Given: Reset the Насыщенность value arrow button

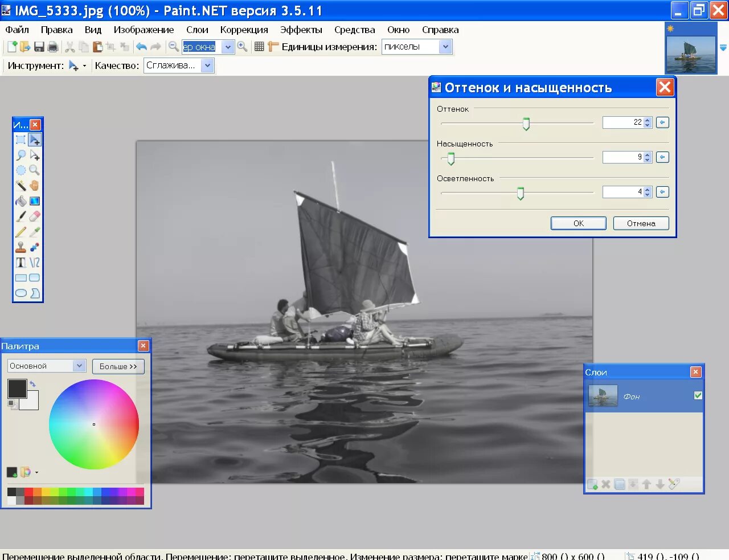Looking at the screenshot, I should coord(662,157).
